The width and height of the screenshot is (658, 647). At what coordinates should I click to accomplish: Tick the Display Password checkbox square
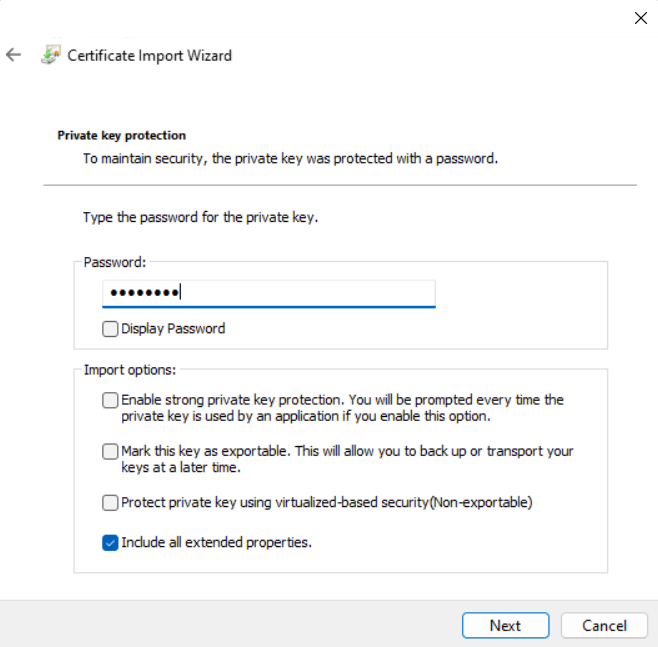(110, 329)
